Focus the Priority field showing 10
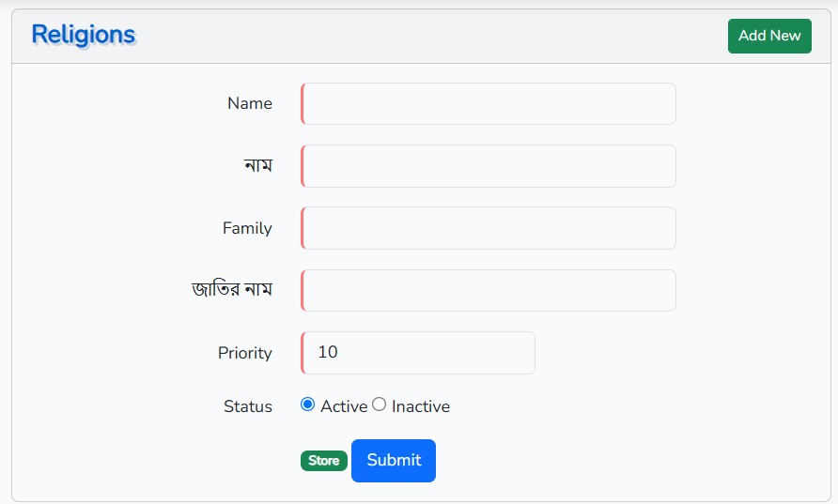The height and width of the screenshot is (504, 838). coord(418,353)
